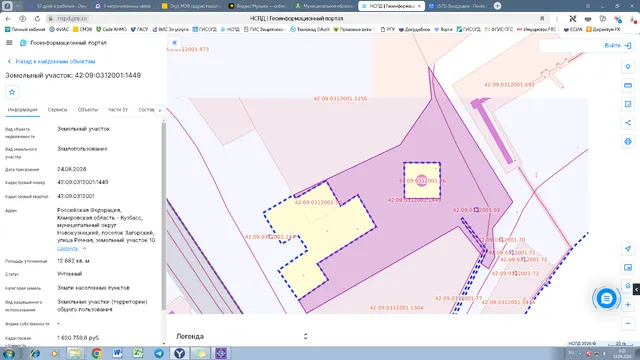This screenshot has width=640, height=360.
Task: Switch to the Информация tab
Action: click(22, 110)
